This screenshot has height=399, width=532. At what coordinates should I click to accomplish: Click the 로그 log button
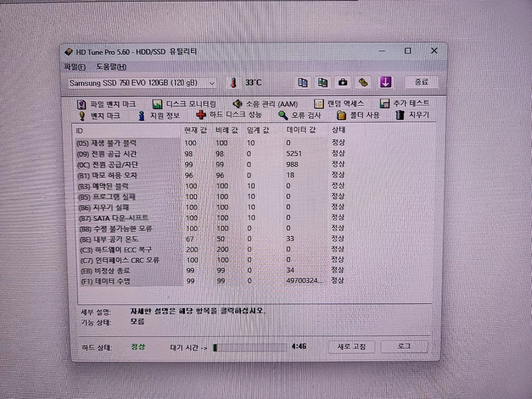coord(404,346)
